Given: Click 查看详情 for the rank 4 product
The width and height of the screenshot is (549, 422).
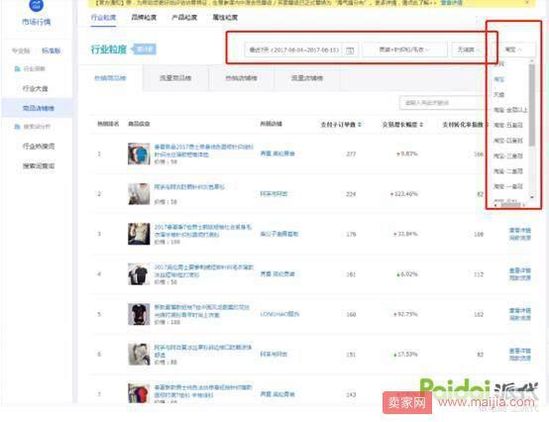Looking at the screenshot, I should point(520,270).
